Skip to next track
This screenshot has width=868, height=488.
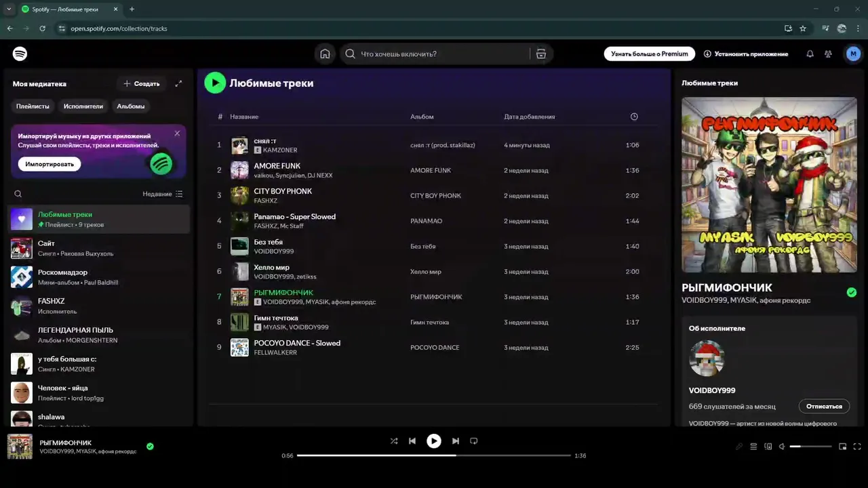coord(456,441)
